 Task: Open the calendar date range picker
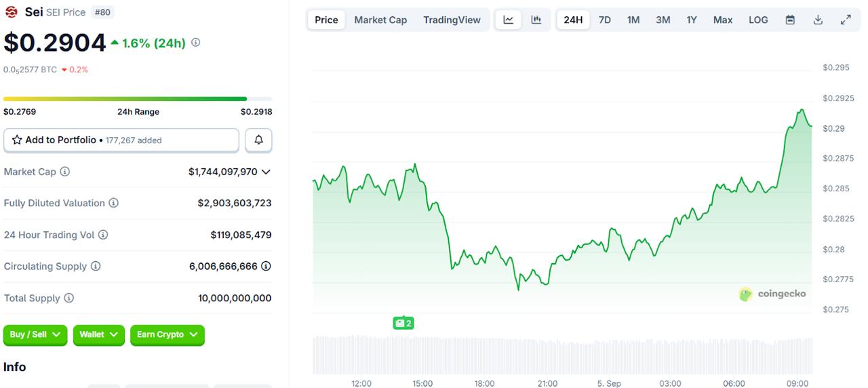pyautogui.click(x=790, y=20)
